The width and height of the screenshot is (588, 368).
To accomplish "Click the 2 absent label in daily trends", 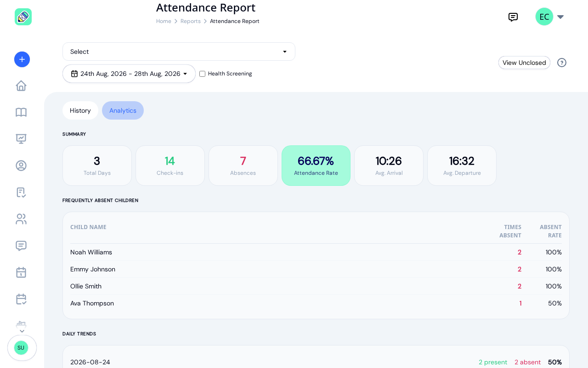I will pyautogui.click(x=527, y=362).
